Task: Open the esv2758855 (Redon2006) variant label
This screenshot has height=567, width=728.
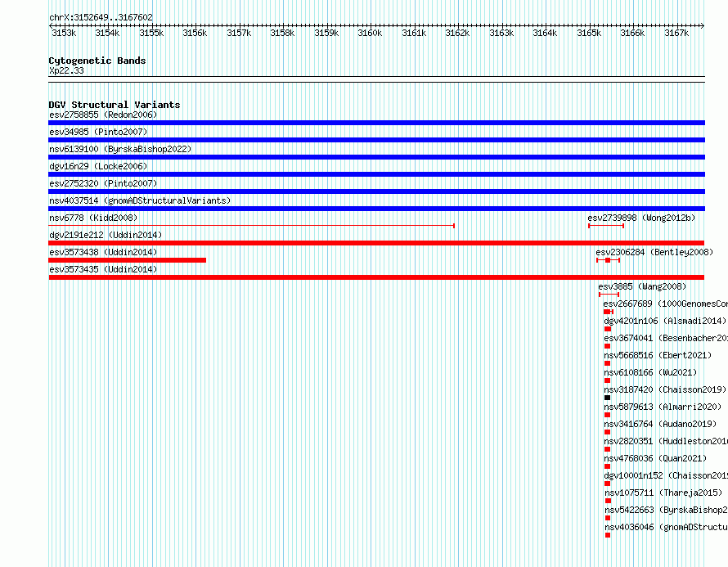Action: point(103,115)
